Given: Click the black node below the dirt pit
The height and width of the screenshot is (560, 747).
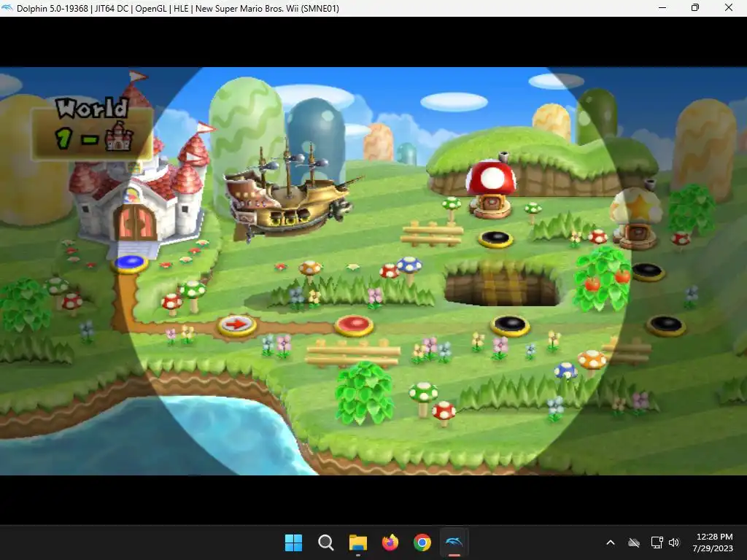Looking at the screenshot, I should click(510, 326).
